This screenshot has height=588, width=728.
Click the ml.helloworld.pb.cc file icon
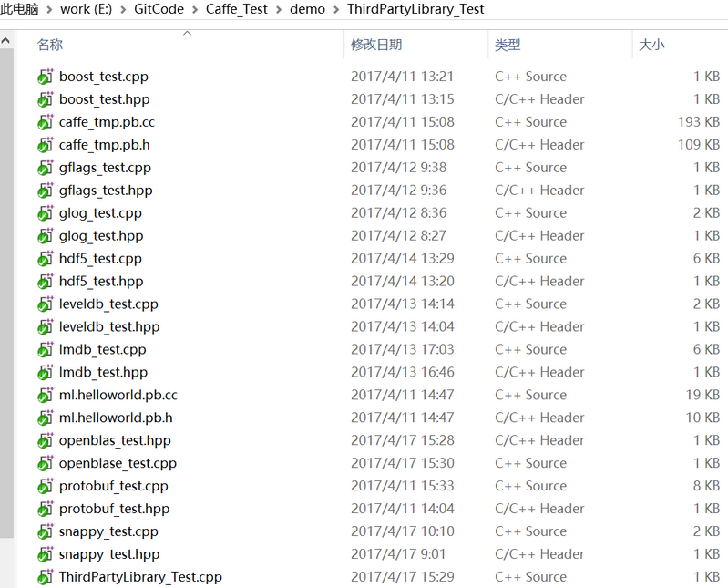click(45, 396)
